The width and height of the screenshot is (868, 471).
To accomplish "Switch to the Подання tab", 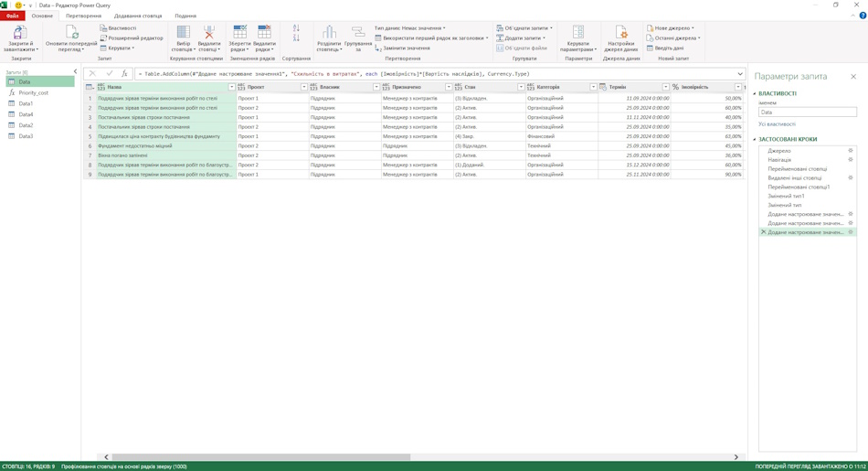I will (x=185, y=16).
